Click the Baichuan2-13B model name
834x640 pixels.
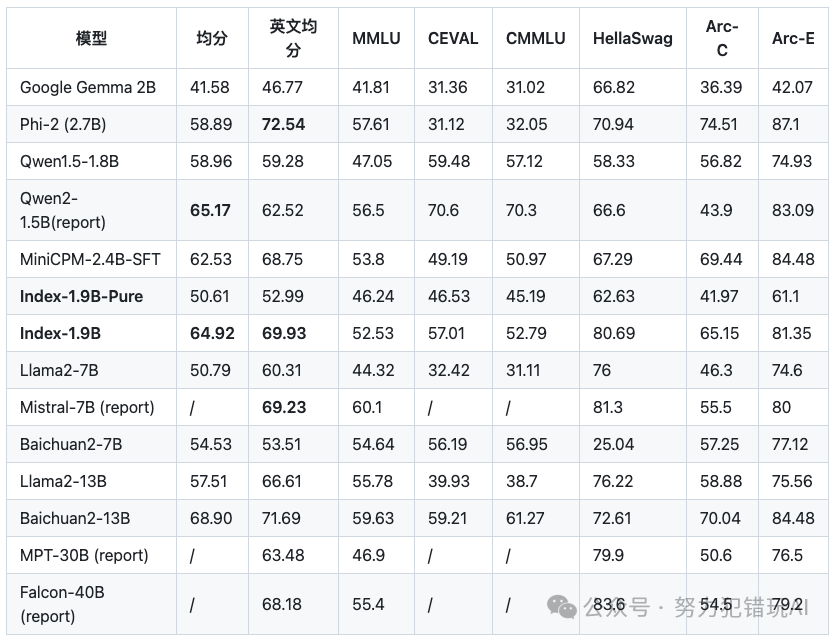(75, 518)
